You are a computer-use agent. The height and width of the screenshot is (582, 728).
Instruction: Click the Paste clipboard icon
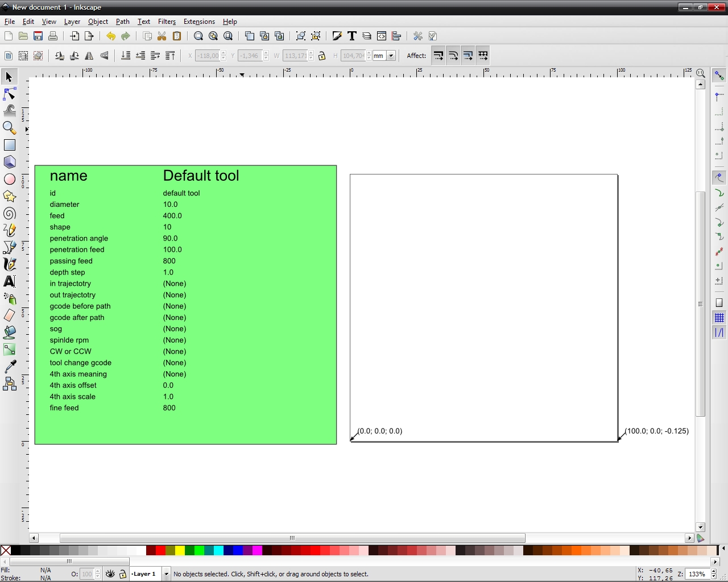177,36
